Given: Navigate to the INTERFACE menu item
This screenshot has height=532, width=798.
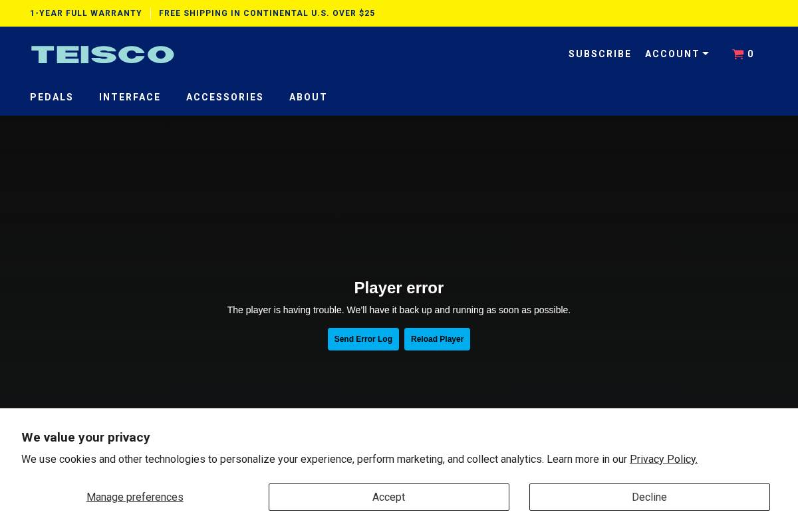Looking at the screenshot, I should coord(130,97).
